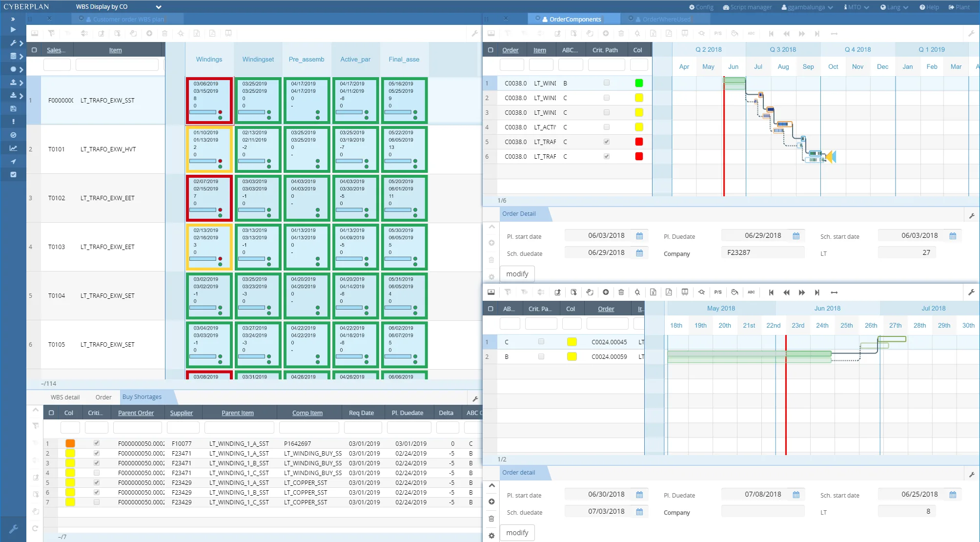The height and width of the screenshot is (542, 980).
Task: Click the checked box icon in sidebar
Action: [x=13, y=174]
